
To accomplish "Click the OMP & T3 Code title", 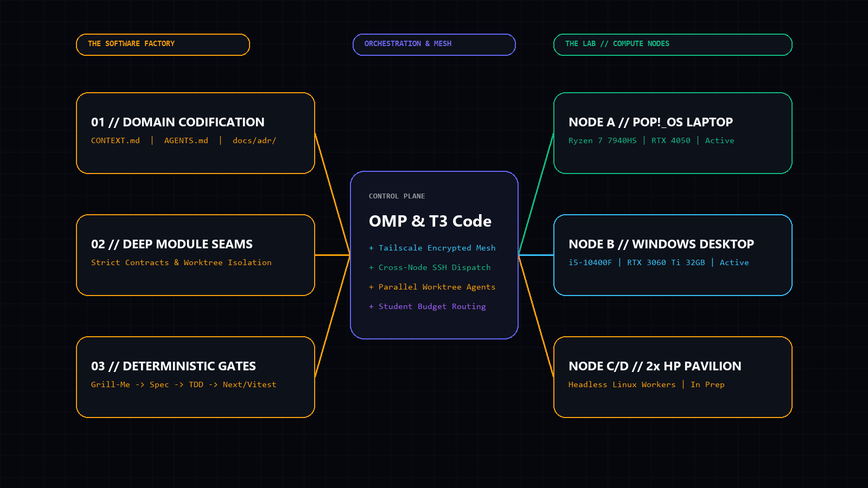I will point(430,221).
